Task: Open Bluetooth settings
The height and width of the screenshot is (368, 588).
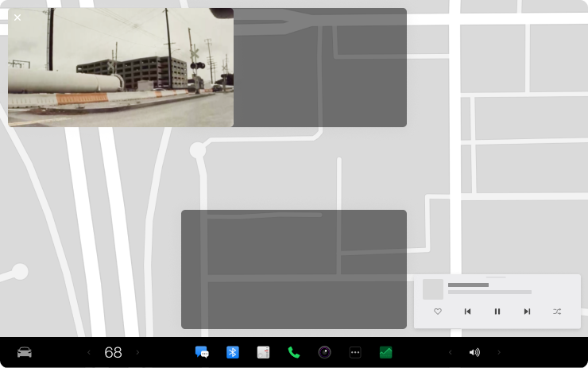Action: tap(233, 352)
